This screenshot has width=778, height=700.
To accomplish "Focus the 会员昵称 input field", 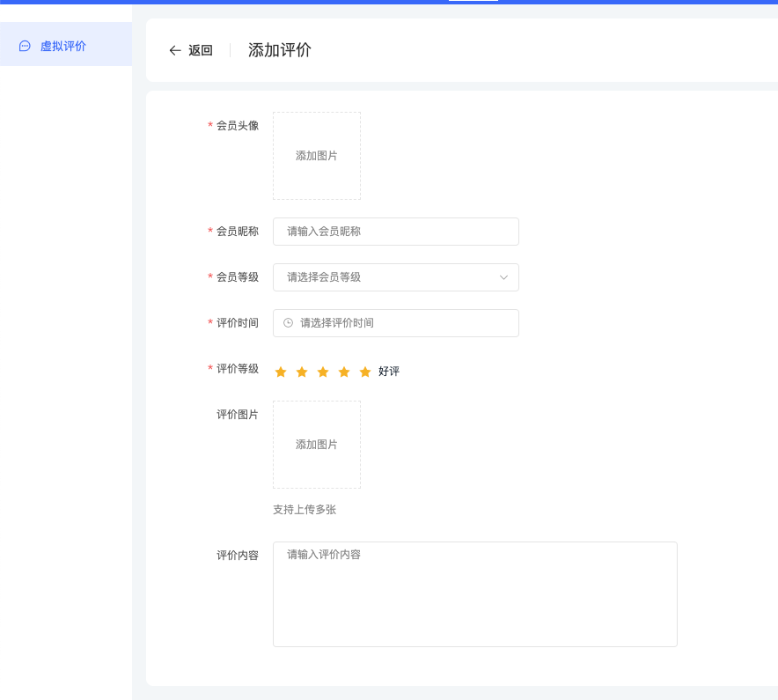I will tap(396, 232).
